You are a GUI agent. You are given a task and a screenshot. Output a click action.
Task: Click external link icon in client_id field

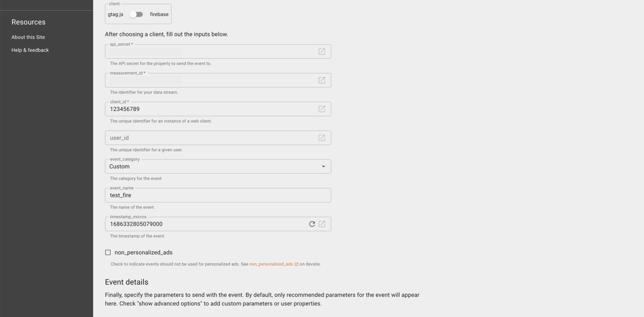(322, 109)
